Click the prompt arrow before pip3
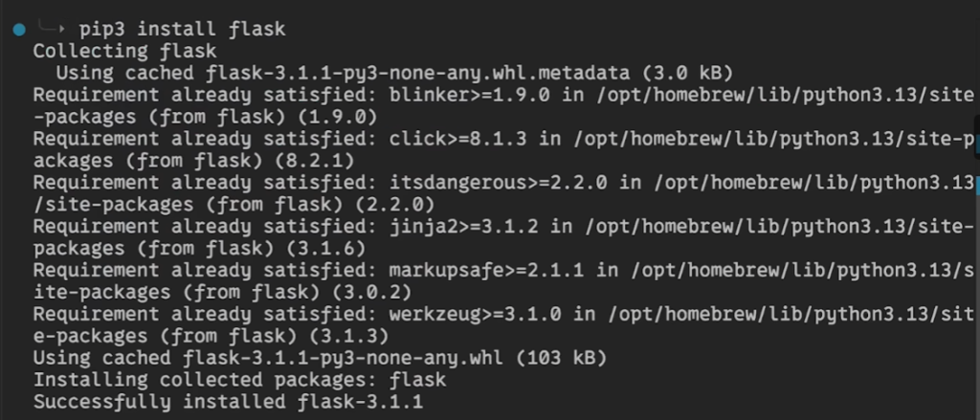The width and height of the screenshot is (980, 420). point(55,30)
